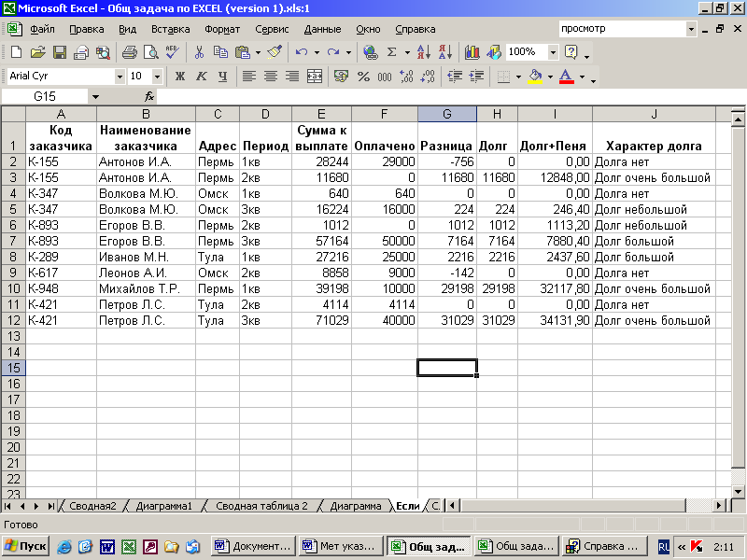
Task: Toggle bold formatting (Ж button)
Action: point(179,77)
